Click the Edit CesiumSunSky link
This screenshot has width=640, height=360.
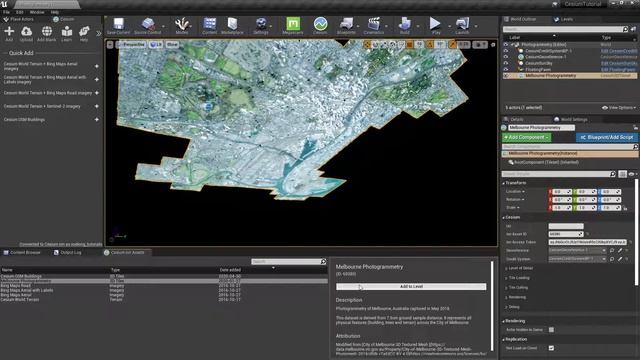tap(618, 63)
